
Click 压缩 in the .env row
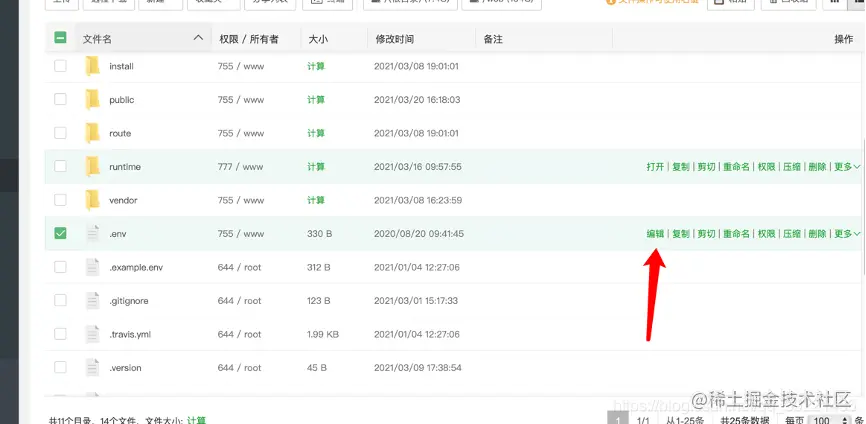tap(791, 234)
